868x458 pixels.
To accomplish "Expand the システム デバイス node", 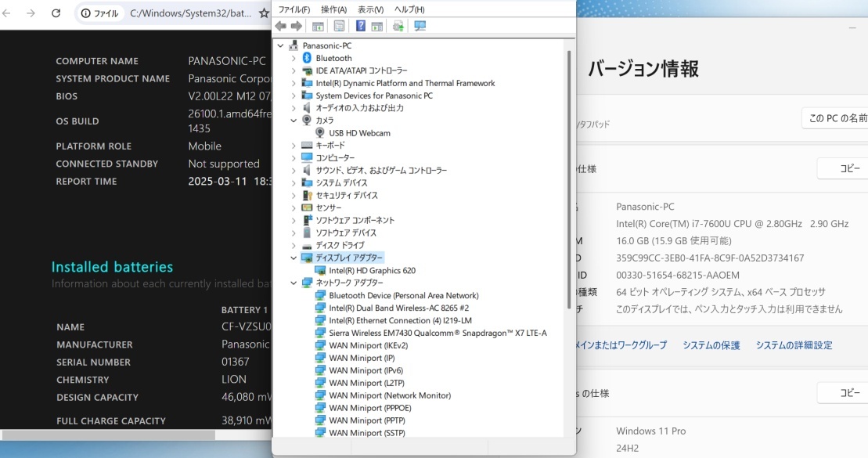I will pos(294,182).
